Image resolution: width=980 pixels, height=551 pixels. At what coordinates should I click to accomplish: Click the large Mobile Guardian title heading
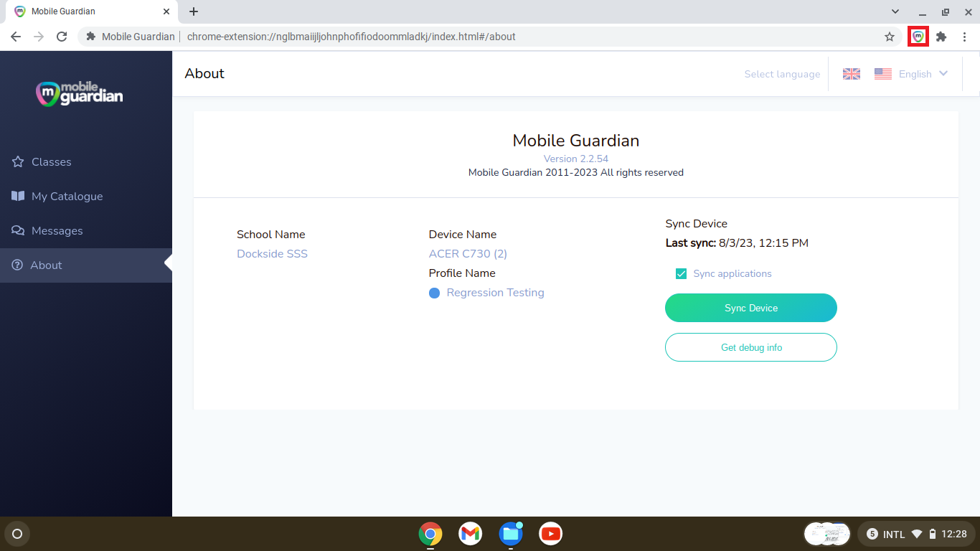click(x=576, y=141)
